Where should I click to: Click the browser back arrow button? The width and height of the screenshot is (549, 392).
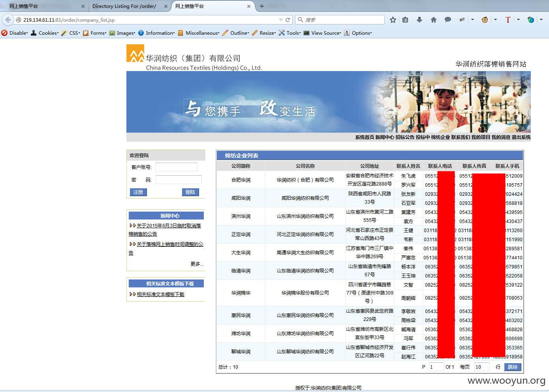(x=8, y=20)
